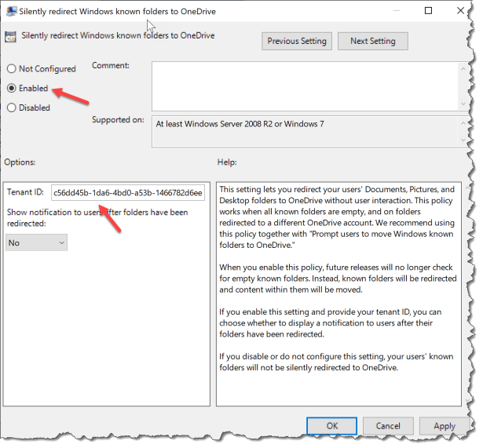Click the Tenant ID label
Screen dimensions: 483x448
27,192
